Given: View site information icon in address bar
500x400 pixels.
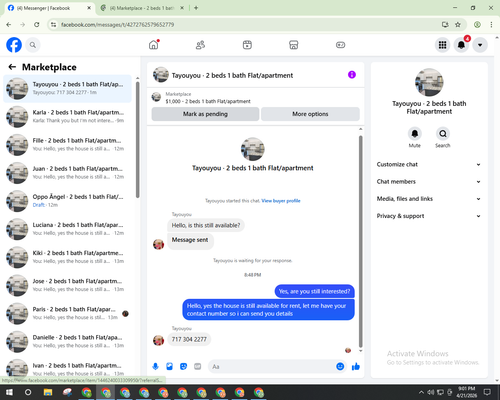Looking at the screenshot, I should pos(53,25).
